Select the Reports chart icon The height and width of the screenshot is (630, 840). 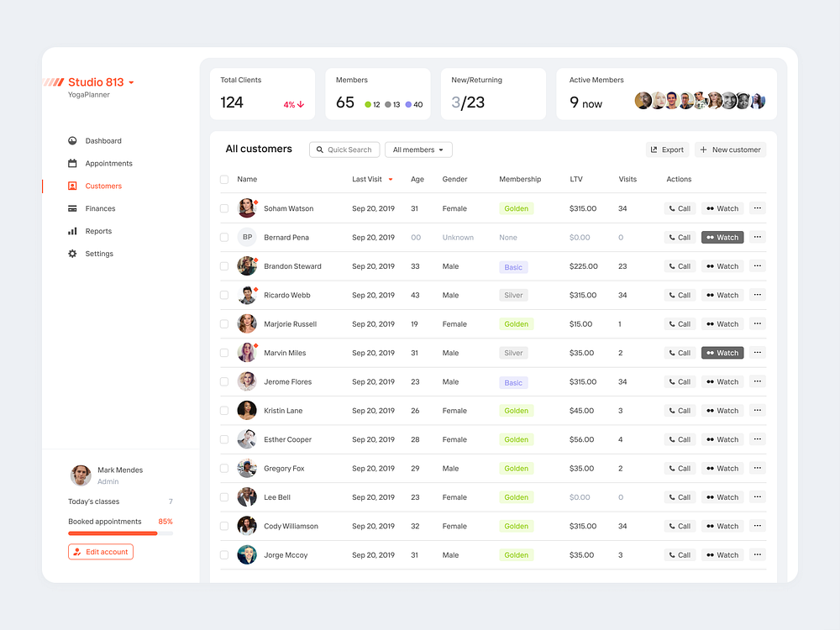[72, 231]
